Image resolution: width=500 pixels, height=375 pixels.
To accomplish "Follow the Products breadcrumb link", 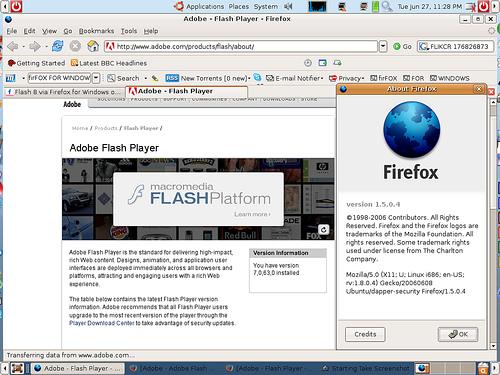I will [106, 128].
